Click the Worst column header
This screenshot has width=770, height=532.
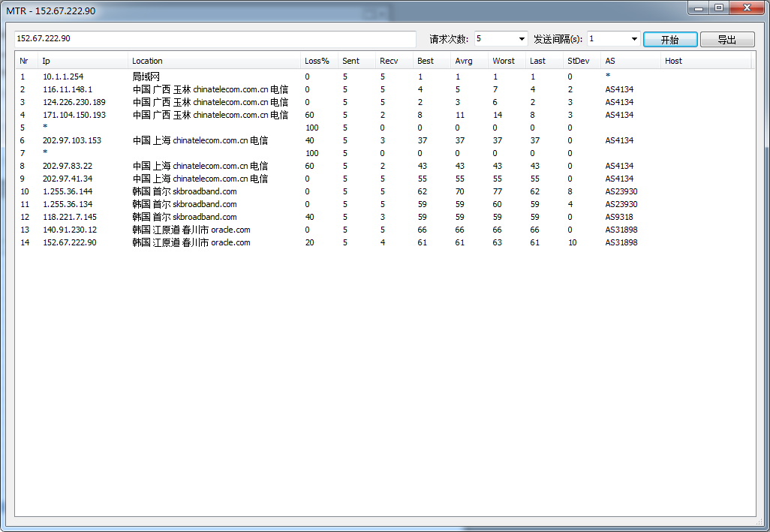pyautogui.click(x=507, y=61)
